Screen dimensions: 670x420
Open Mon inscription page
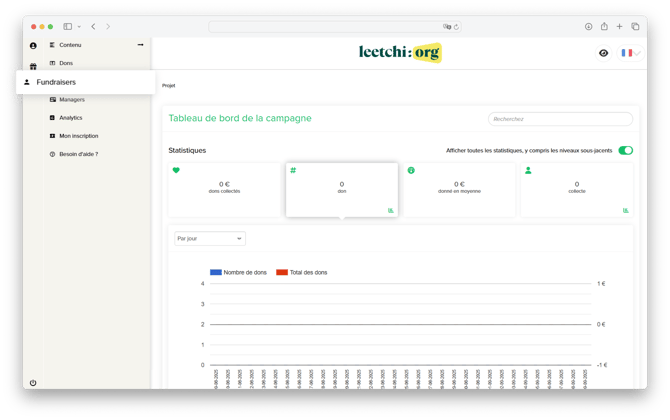pyautogui.click(x=79, y=136)
